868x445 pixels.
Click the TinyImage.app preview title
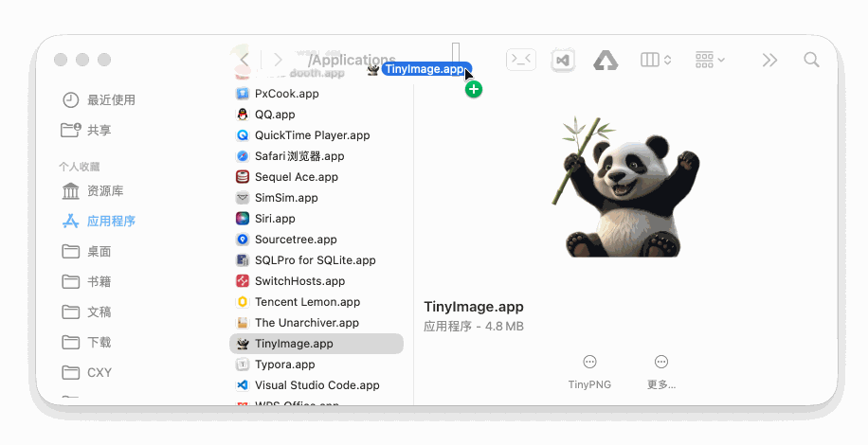point(473,307)
